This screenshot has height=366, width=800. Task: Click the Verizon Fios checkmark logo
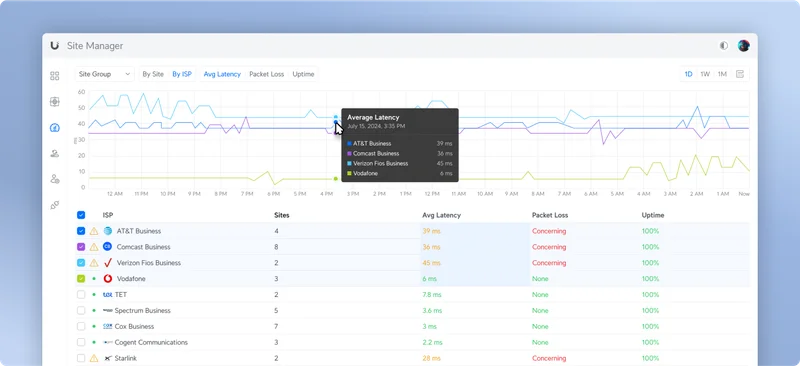(108, 263)
